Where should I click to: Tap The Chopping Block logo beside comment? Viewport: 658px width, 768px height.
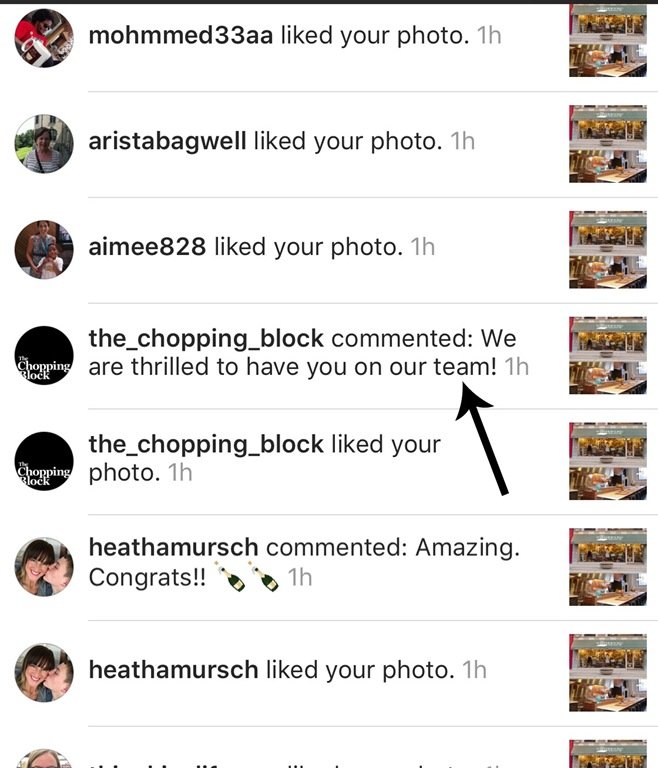click(x=44, y=355)
